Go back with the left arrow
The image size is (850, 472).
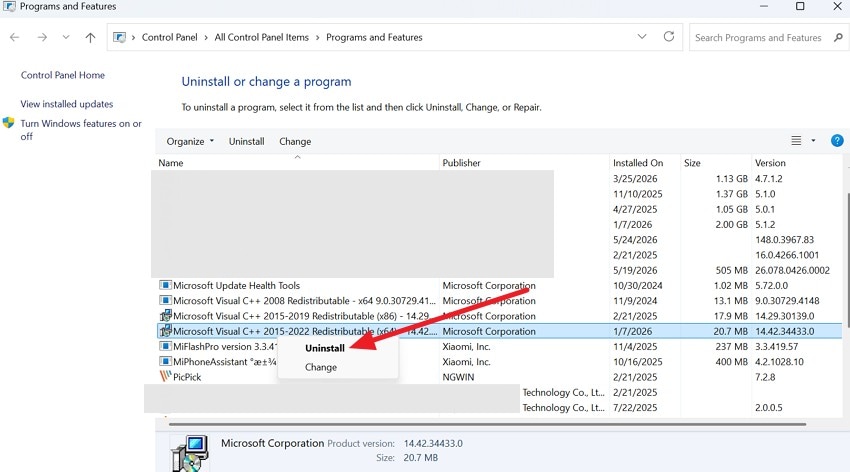[15, 37]
